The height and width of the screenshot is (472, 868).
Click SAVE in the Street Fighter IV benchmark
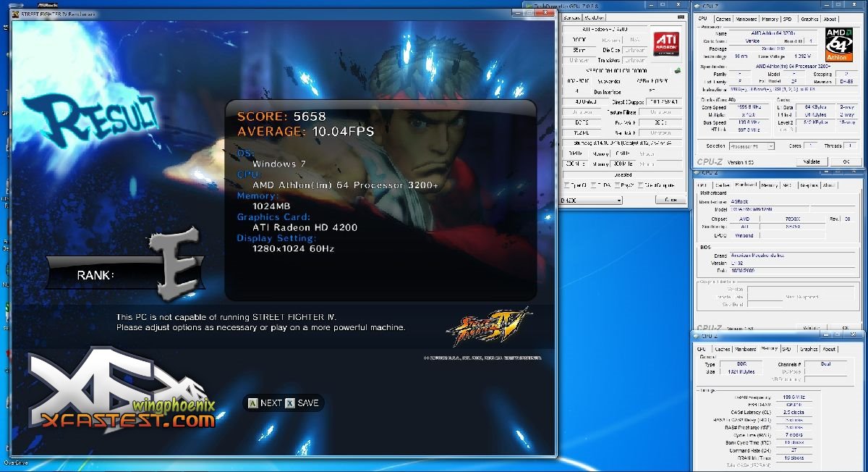(302, 403)
